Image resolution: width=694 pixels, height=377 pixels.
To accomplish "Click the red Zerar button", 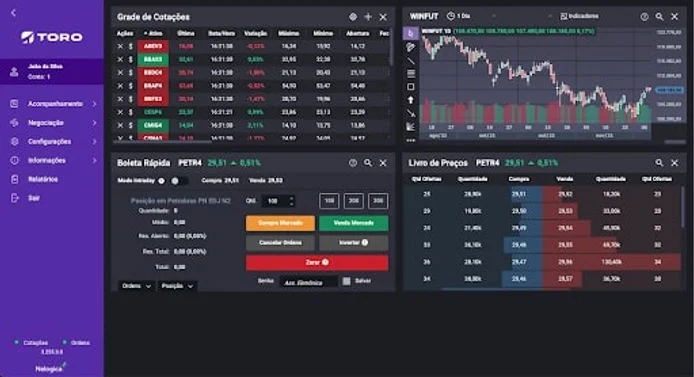I will pos(317,262).
